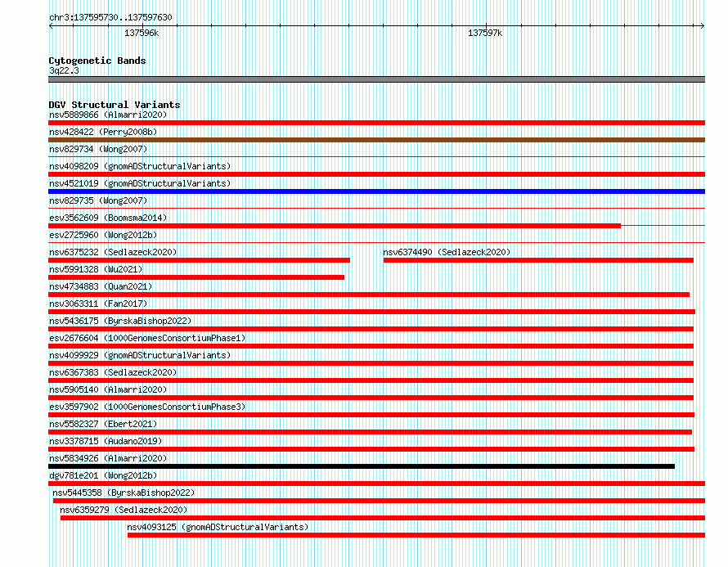The height and width of the screenshot is (567, 728).
Task: Open esv3597902 (1000GenomesConsortiumPhase3) label
Action: [x=147, y=407]
